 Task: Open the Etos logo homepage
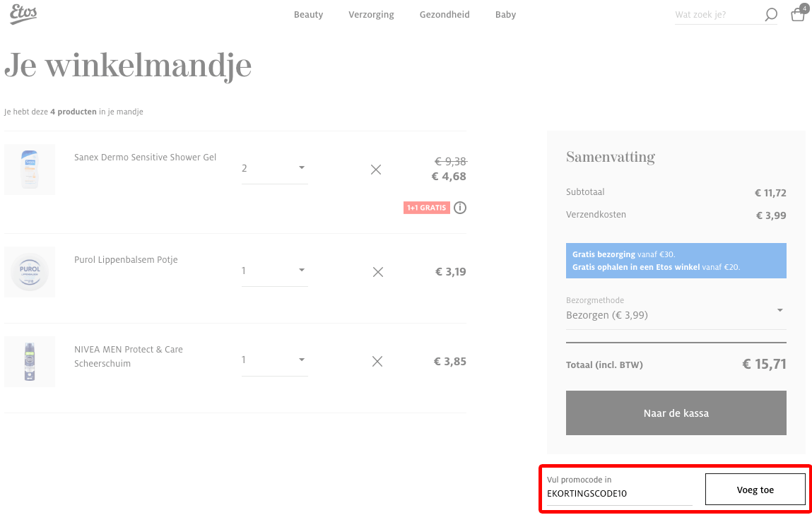click(x=23, y=14)
